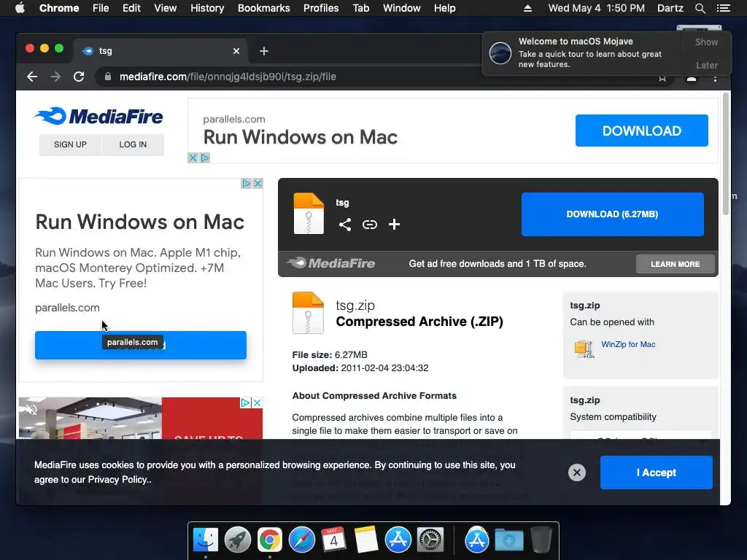Open Launchpad rocket icon in dock
The image size is (747, 560).
click(238, 540)
